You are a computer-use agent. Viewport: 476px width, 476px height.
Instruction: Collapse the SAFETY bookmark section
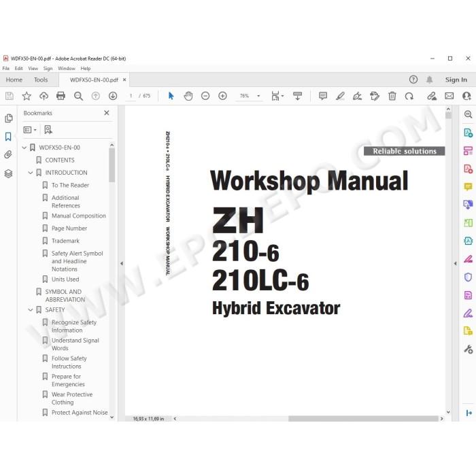31,310
